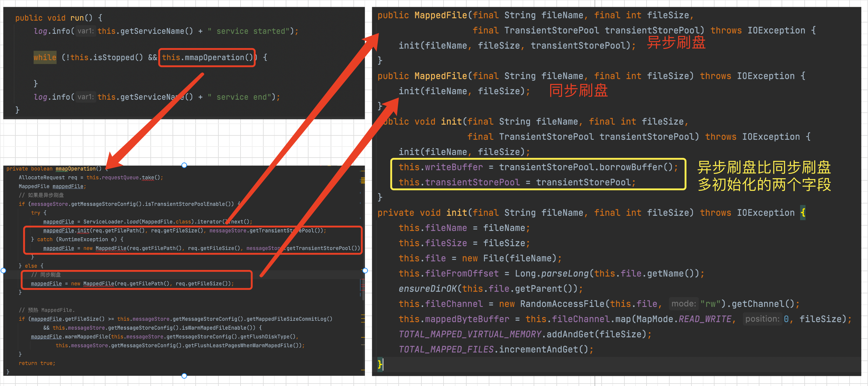Click highlighted closing brace beside text caret
This screenshot has width=868, height=386.
(380, 364)
